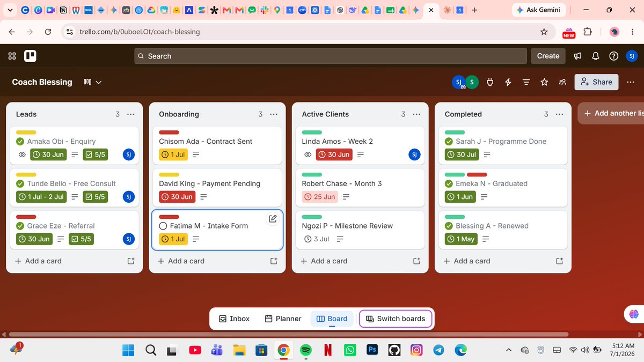The height and width of the screenshot is (362, 644).
Task: Click the 5/5 checklist badge on Grace Eze
Action: [x=81, y=239]
